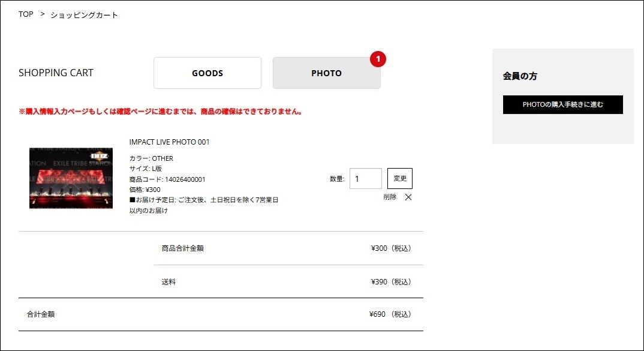The height and width of the screenshot is (351, 644).
Task: Click the IMPACT LIVE PHOTO 001 product title
Action: pyautogui.click(x=170, y=142)
